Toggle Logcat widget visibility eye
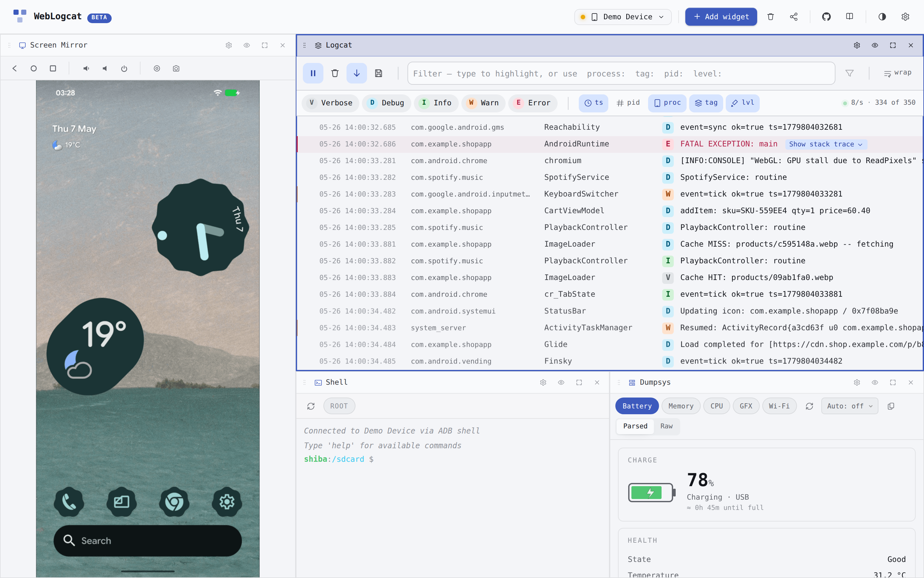 point(875,45)
